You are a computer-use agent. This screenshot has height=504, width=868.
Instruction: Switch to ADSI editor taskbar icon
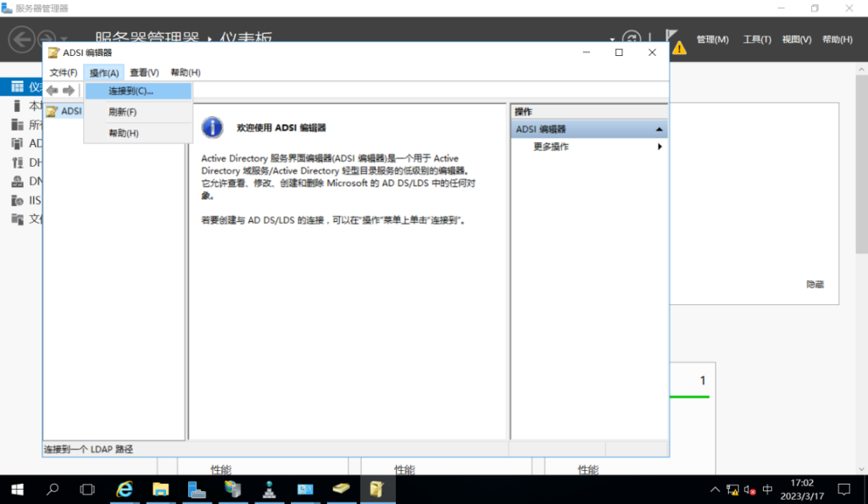tap(377, 490)
